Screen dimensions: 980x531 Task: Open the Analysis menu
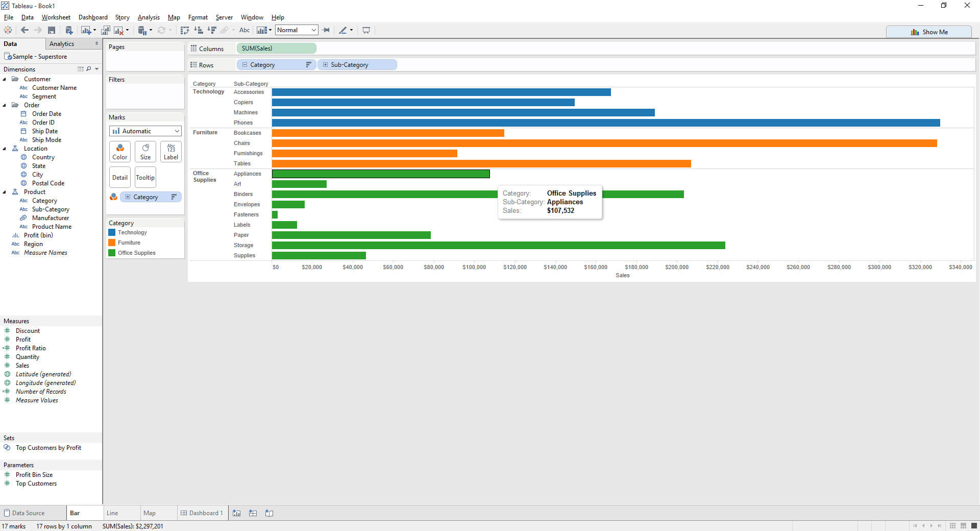(149, 17)
